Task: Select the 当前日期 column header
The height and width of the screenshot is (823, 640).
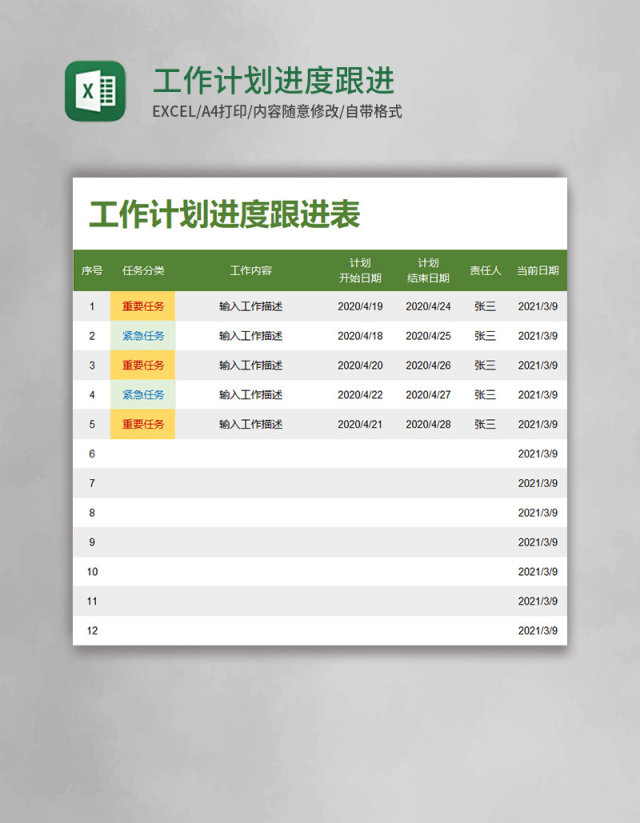Action: 538,270
